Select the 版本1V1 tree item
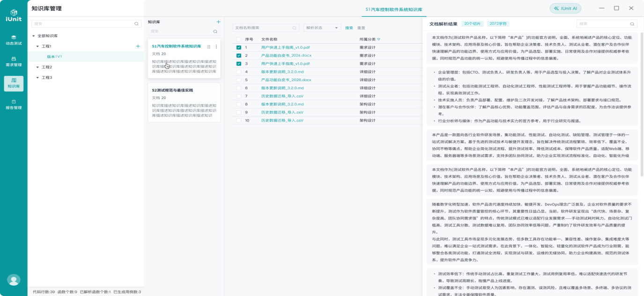This screenshot has height=296, width=644. click(54, 56)
